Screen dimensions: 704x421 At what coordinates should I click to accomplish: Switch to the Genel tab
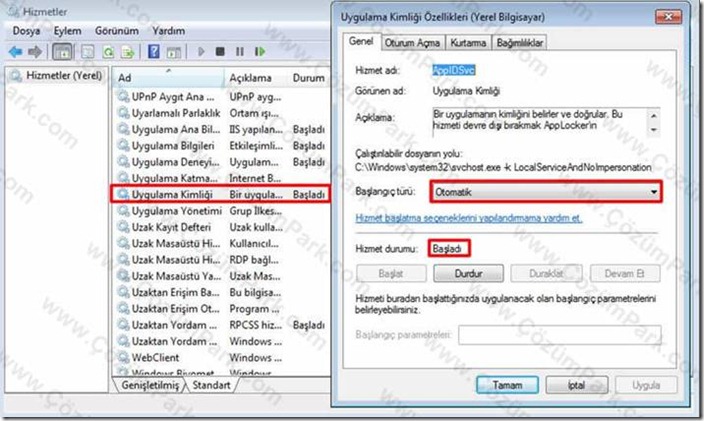click(x=361, y=41)
